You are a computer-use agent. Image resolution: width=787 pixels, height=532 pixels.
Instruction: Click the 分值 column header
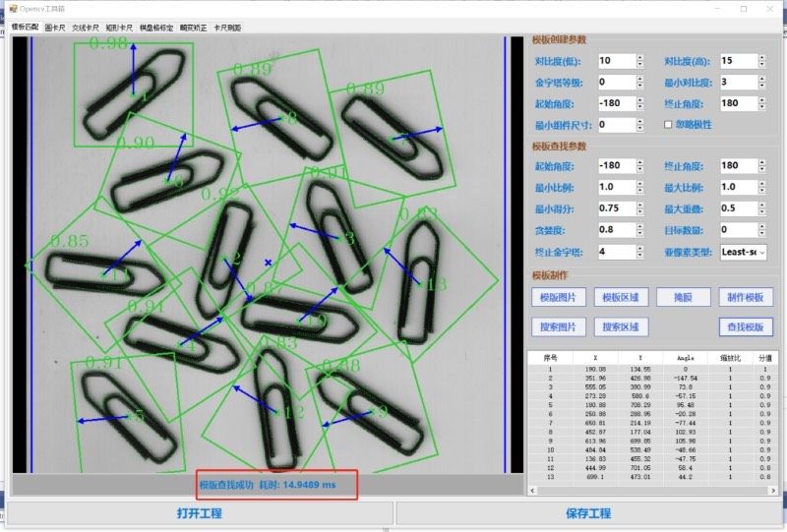coord(765,358)
